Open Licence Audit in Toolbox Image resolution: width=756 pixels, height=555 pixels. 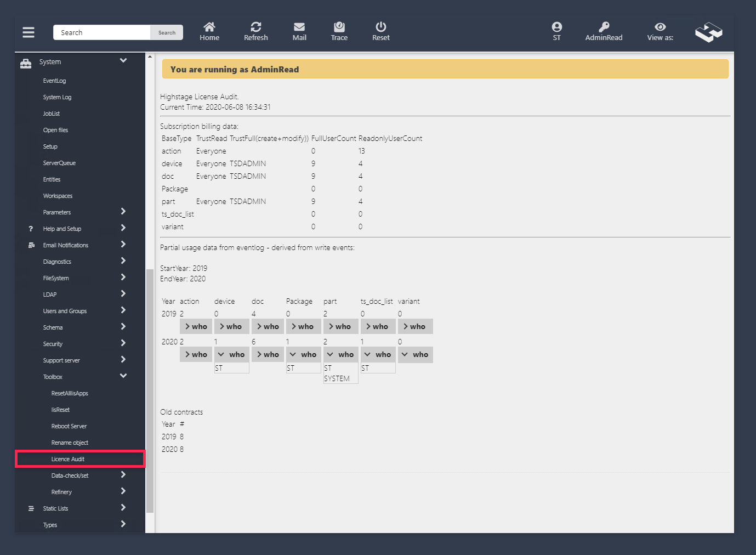coord(68,459)
